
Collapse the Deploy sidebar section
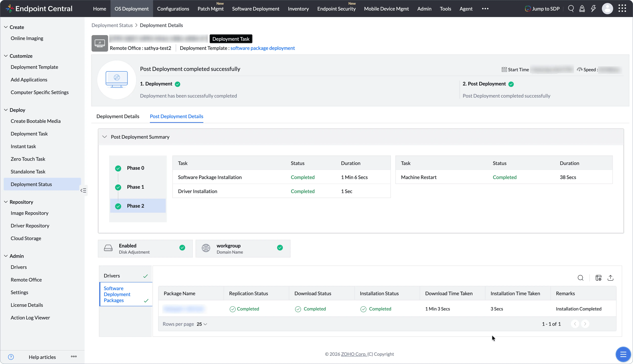click(x=6, y=110)
